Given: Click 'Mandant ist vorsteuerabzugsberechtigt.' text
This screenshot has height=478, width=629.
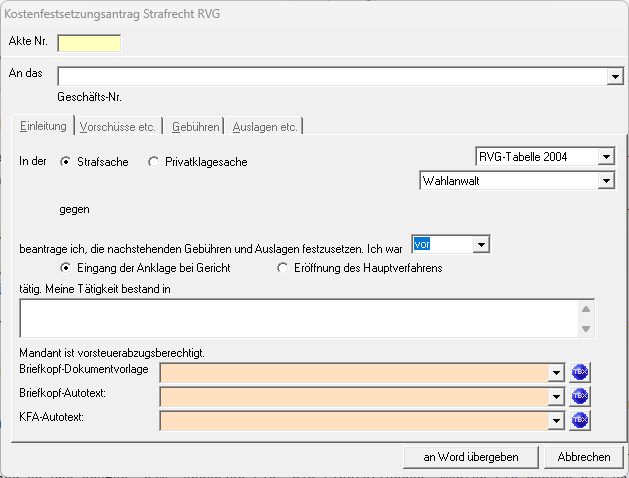Looking at the screenshot, I should 112,353.
